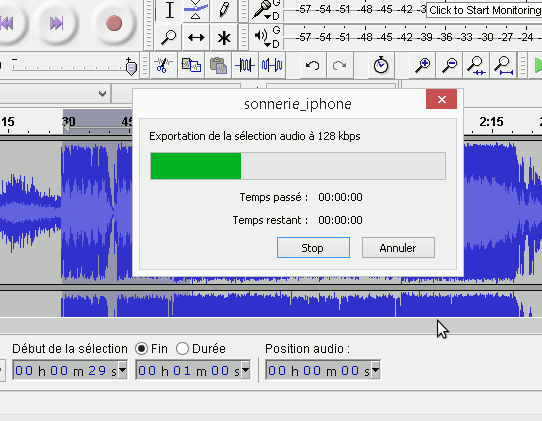Image resolution: width=542 pixels, height=421 pixels.
Task: Select the Fin radio button
Action: 141,348
